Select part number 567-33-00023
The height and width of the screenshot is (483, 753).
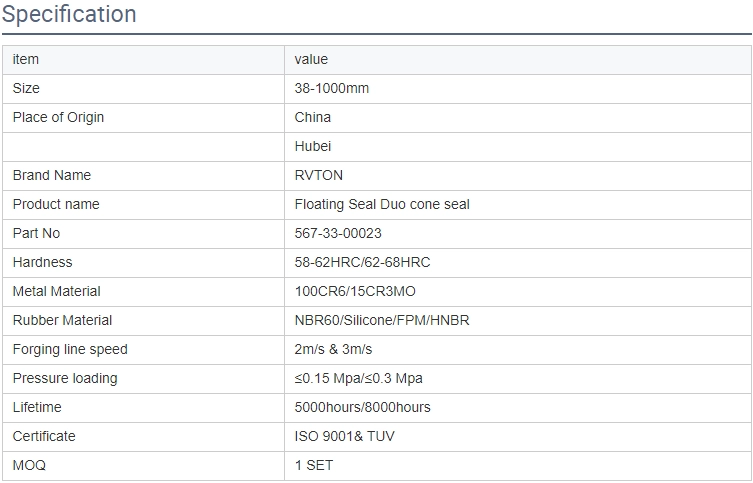click(338, 233)
